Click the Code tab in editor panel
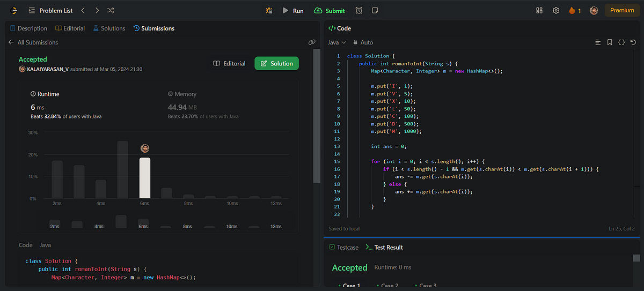The image size is (644, 291). pos(340,28)
